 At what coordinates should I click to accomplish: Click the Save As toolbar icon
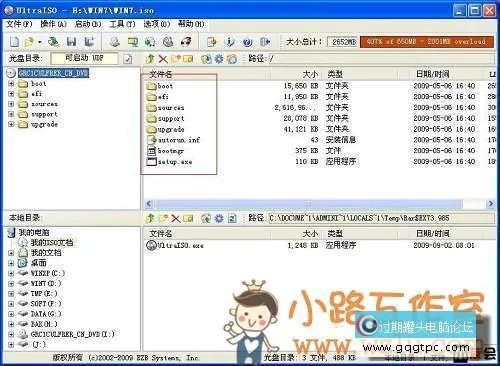(89, 42)
